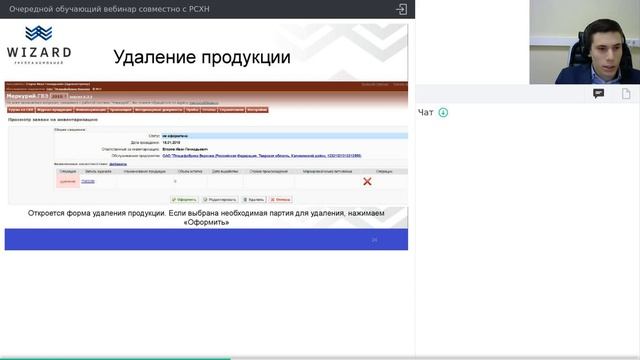
Task: Click the «добавить» link above the table
Action: point(118,164)
